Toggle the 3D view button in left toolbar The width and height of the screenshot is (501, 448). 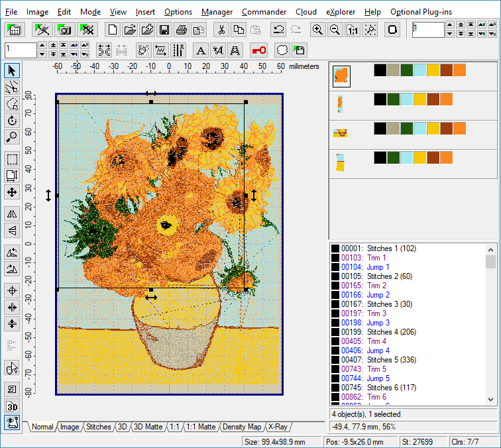(11, 406)
